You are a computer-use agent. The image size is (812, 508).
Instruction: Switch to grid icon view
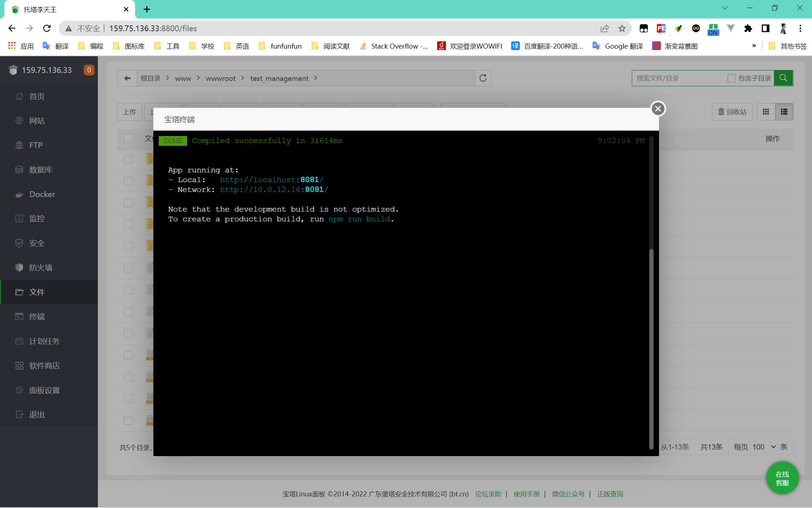click(x=766, y=112)
